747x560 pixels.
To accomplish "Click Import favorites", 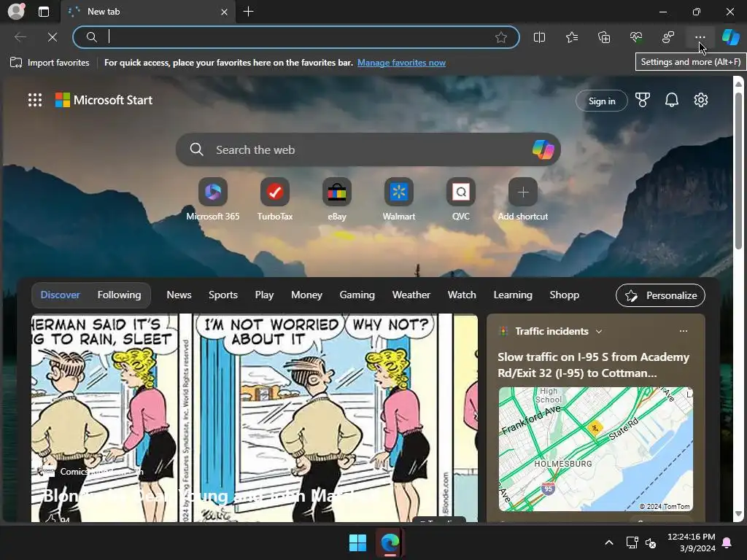I will (50, 63).
